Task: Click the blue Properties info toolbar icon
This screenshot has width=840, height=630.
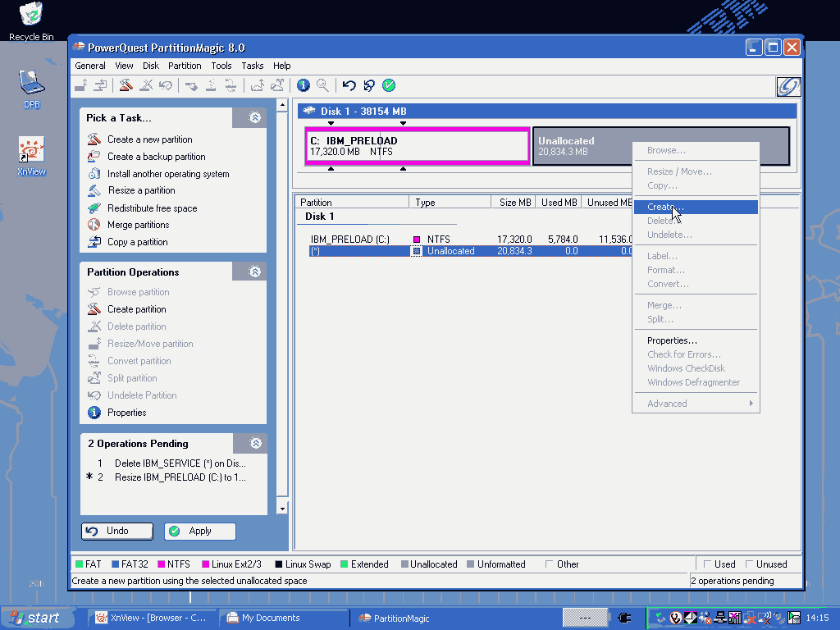Action: click(304, 85)
